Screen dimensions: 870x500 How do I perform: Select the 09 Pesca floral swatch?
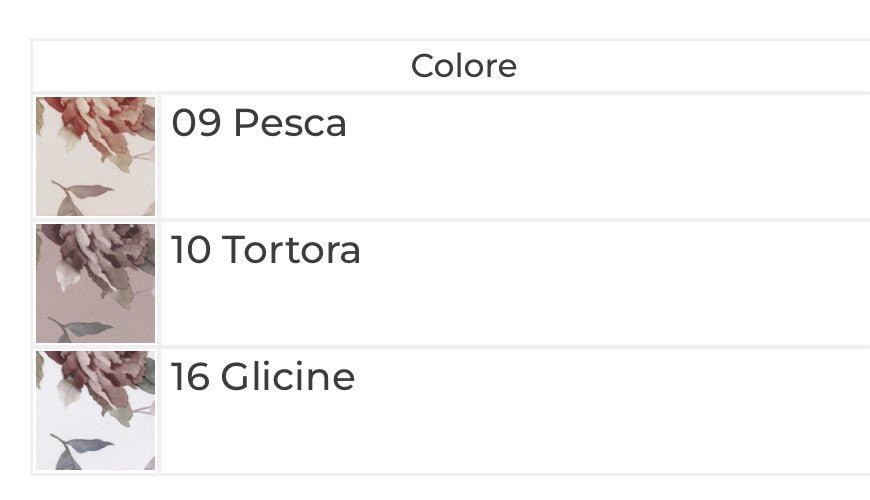[96, 156]
